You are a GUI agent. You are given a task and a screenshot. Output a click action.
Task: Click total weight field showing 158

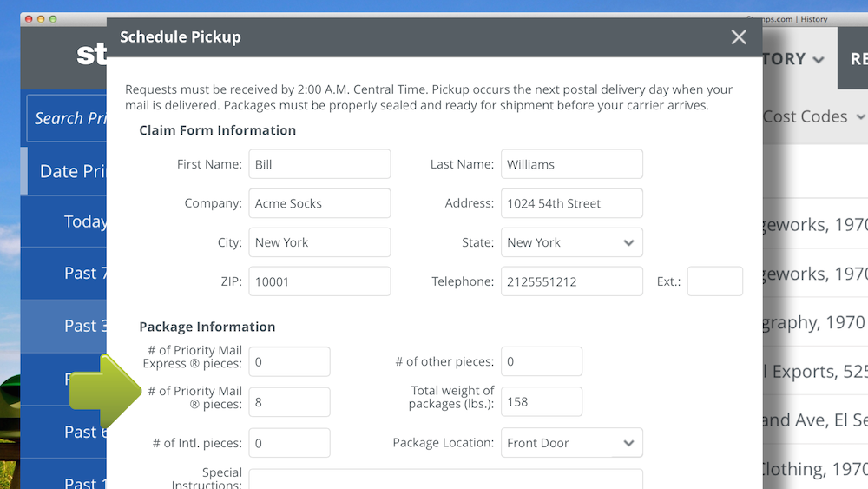pos(541,402)
